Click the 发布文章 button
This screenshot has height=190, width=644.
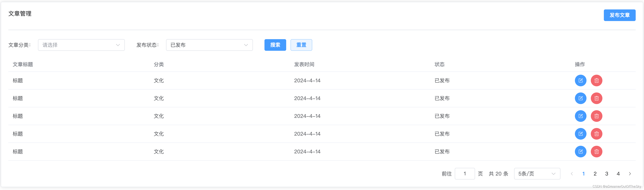620,15
